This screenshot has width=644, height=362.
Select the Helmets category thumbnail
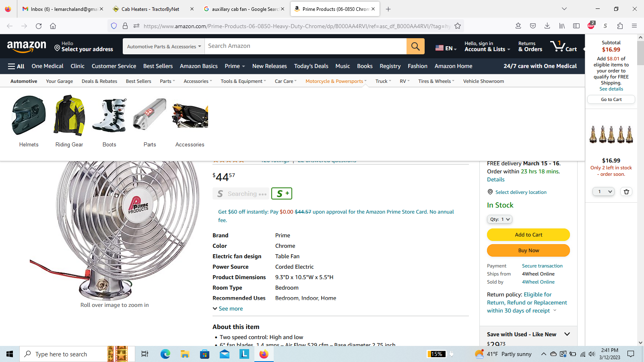pos(29,121)
